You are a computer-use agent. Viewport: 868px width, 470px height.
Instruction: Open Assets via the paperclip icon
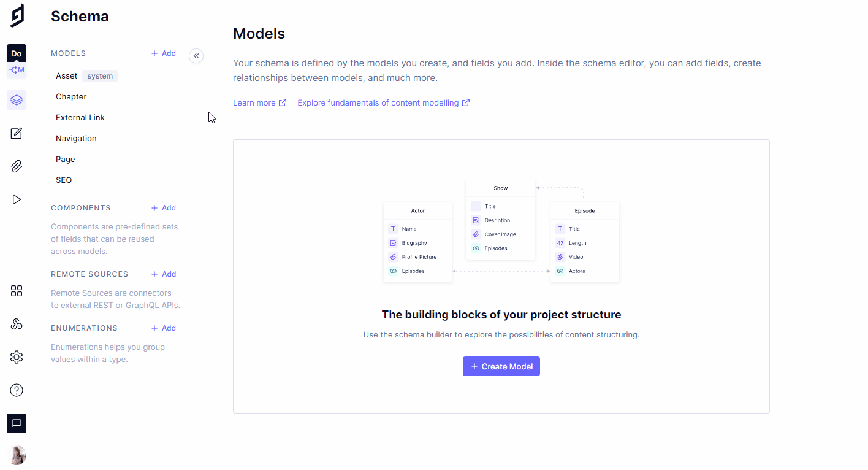(16, 166)
